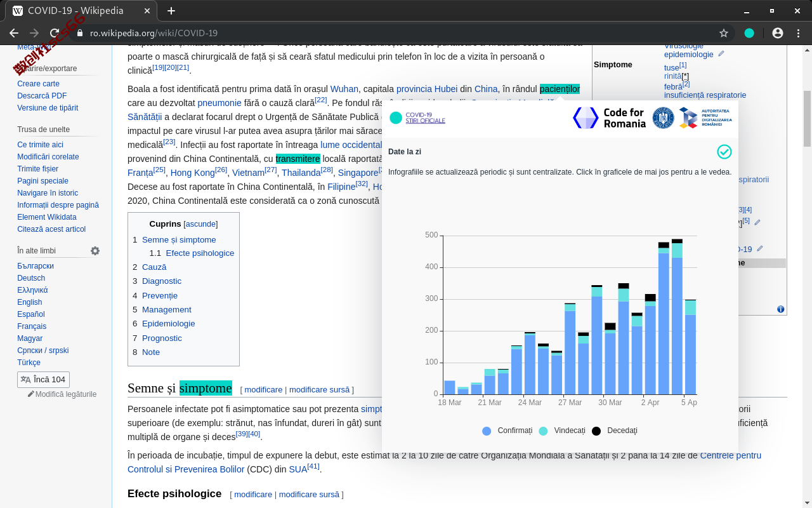Jump to Management in contents

coord(167,309)
